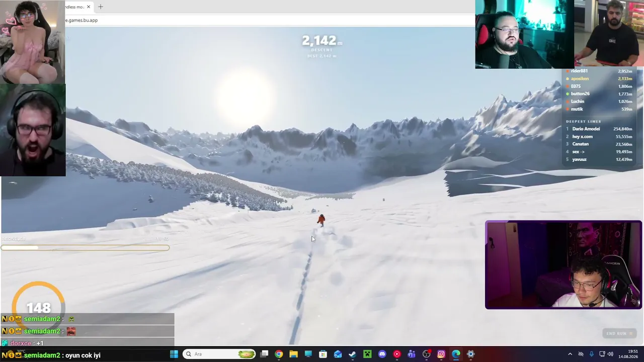This screenshot has height=362, width=644.
Task: Show hidden system tray icons
Action: (570, 354)
